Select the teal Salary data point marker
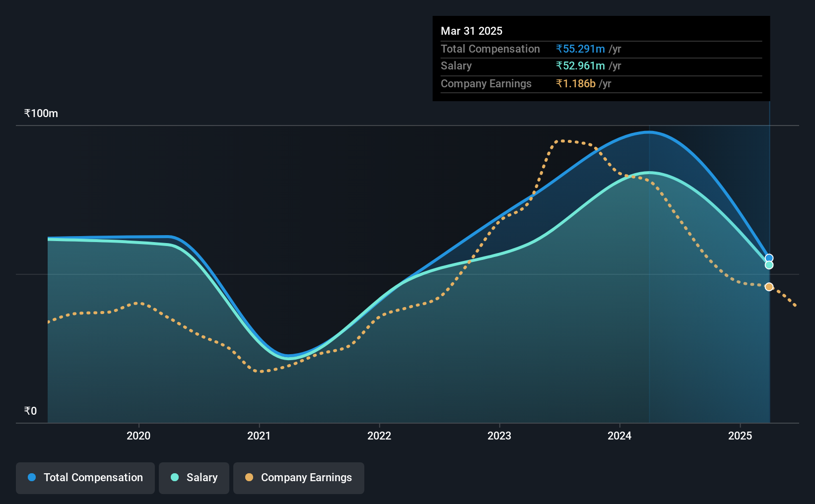Screen dimensions: 815x504 769,265
